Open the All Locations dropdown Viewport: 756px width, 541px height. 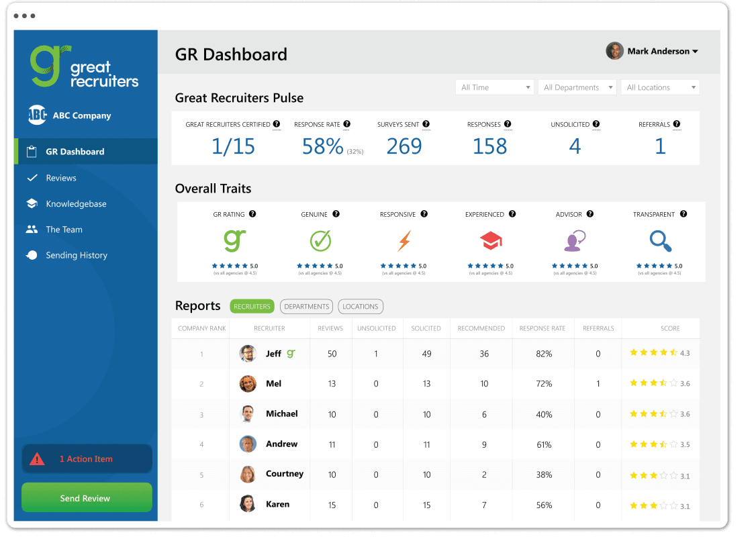click(660, 87)
